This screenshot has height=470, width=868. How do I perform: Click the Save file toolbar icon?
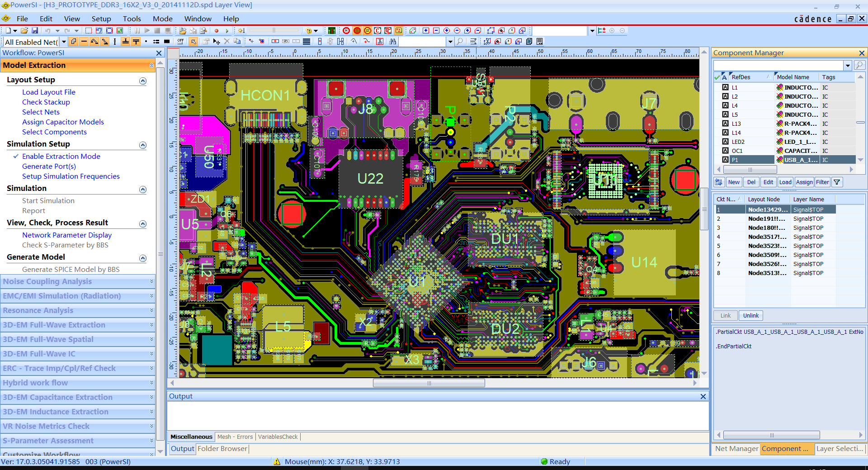pos(35,31)
